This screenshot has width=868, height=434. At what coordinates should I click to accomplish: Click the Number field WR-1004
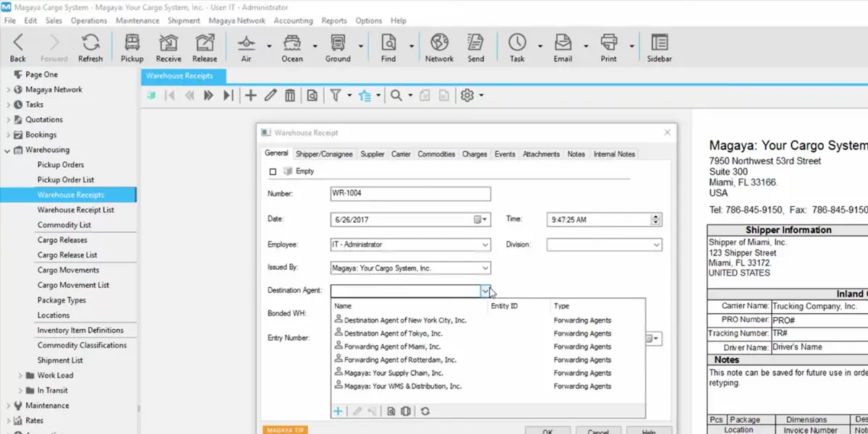(410, 194)
